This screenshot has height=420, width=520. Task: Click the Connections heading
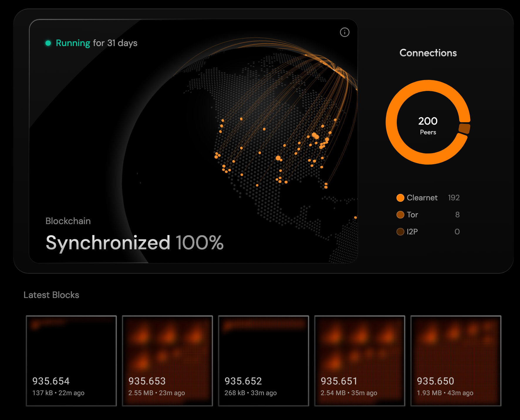pyautogui.click(x=428, y=53)
